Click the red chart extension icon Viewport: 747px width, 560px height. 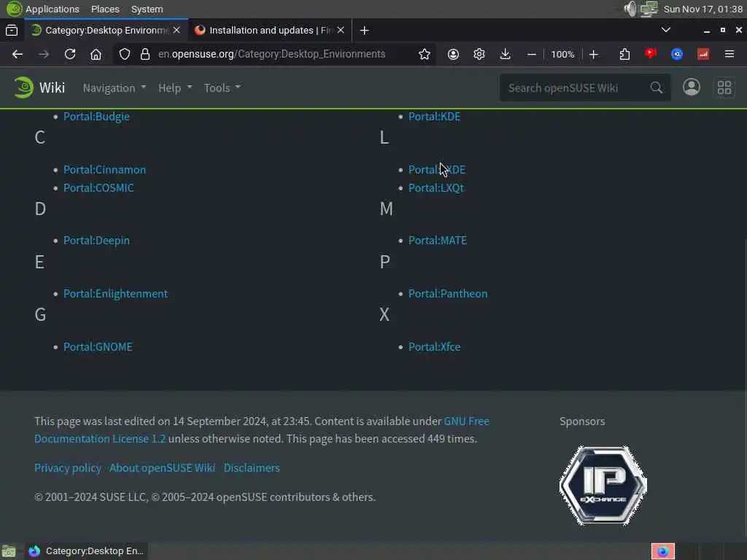point(703,54)
